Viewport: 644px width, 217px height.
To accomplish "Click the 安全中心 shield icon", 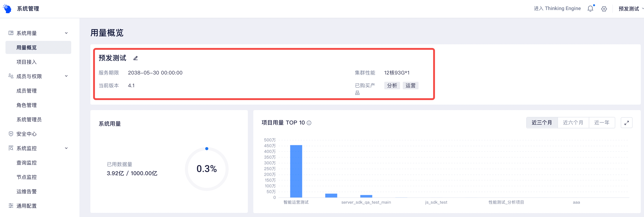I will (11, 134).
